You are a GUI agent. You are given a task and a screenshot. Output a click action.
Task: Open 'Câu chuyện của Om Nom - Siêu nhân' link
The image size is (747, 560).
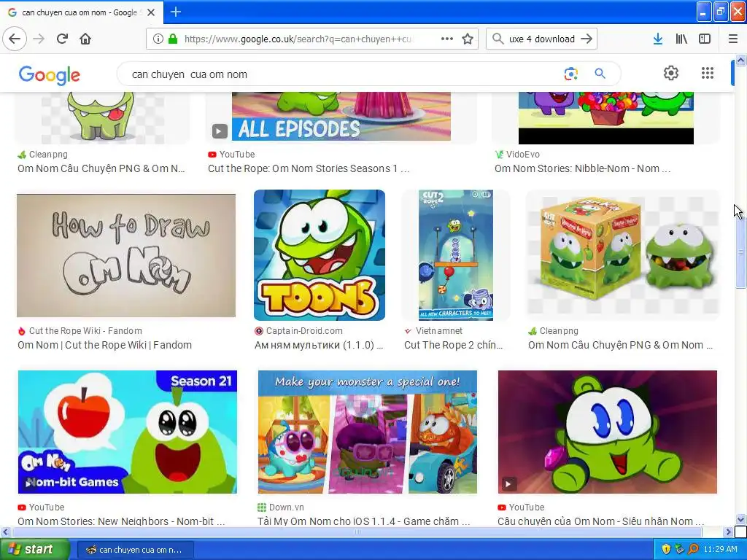601,521
